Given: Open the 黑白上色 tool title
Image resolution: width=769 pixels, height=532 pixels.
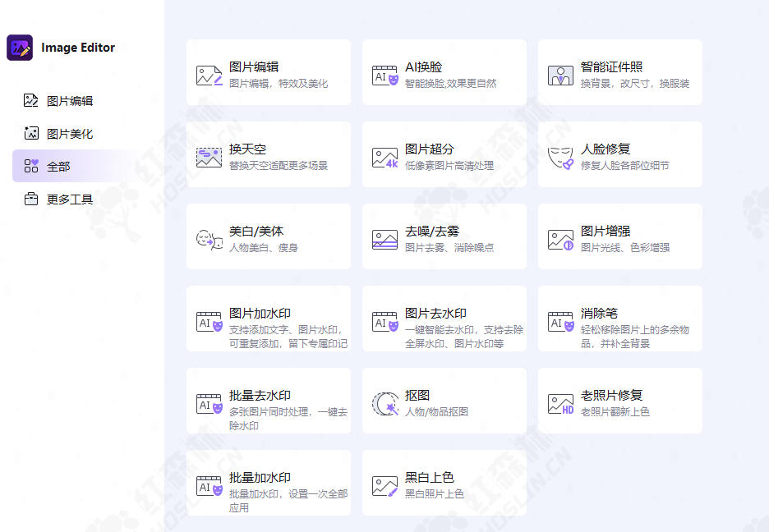Looking at the screenshot, I should (429, 478).
